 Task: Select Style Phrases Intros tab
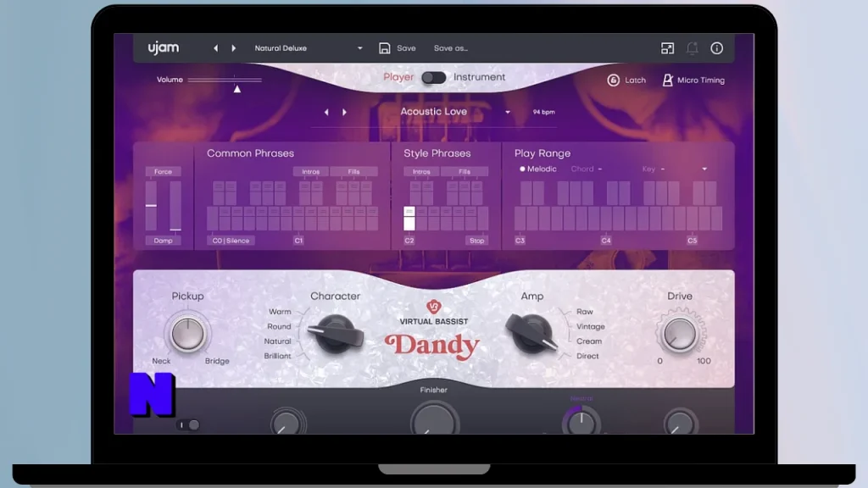click(421, 171)
